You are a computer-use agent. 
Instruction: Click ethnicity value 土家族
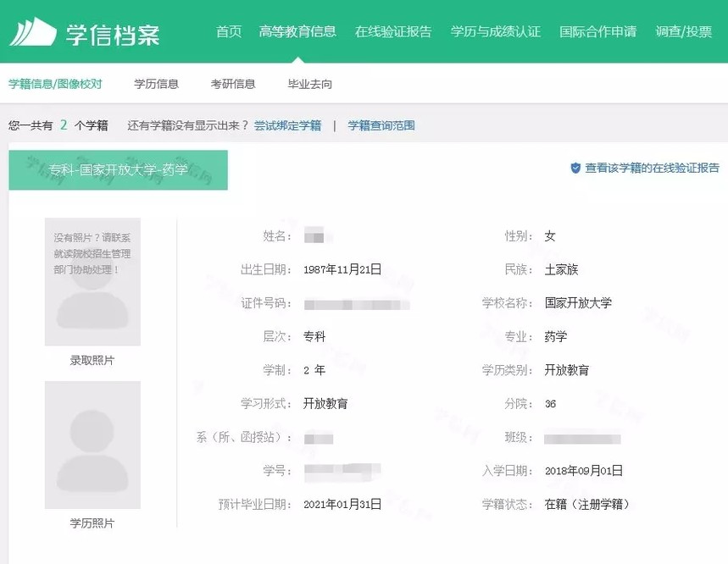point(561,269)
